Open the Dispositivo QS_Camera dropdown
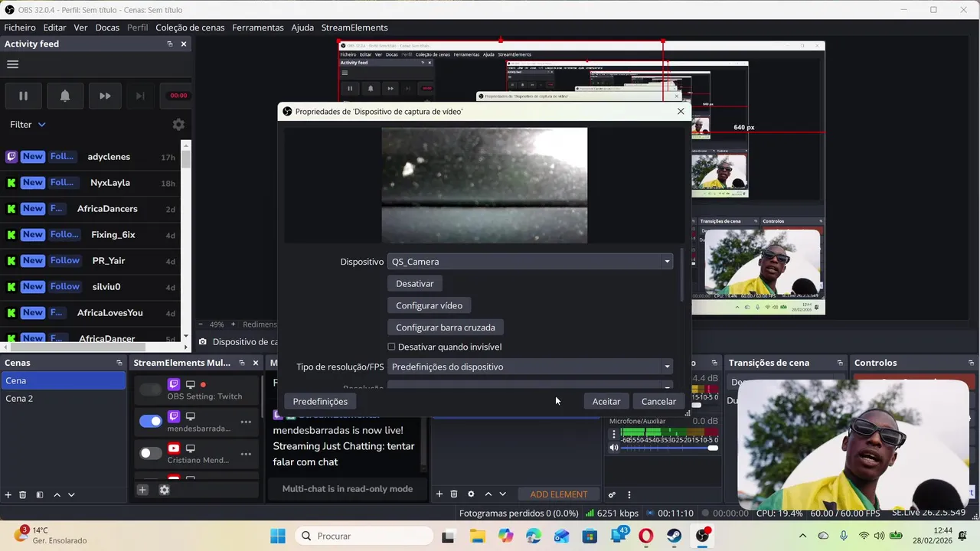 click(x=531, y=262)
